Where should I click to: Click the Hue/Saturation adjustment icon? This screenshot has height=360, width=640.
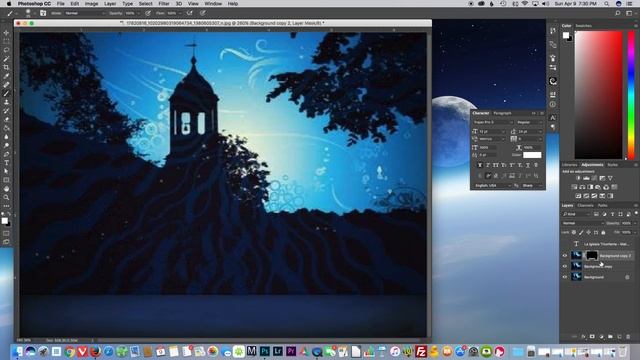(574, 187)
